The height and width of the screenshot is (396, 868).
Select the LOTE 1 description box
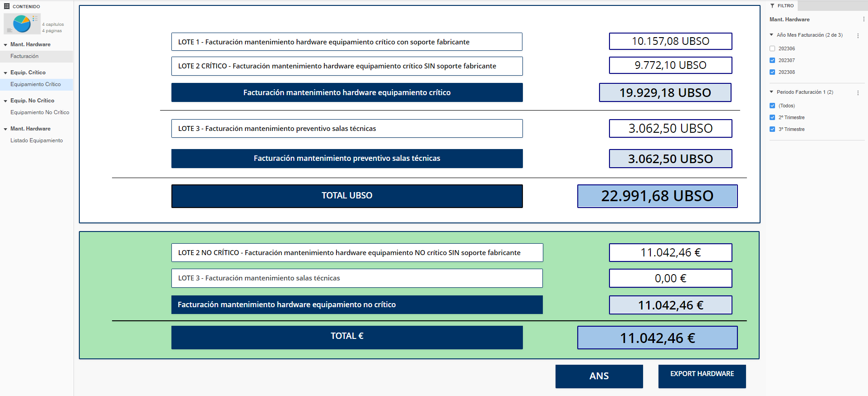pos(347,42)
